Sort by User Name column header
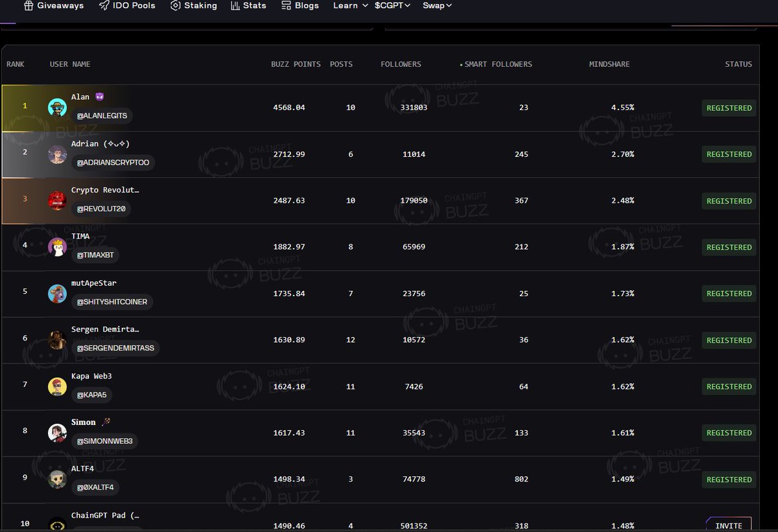 click(70, 64)
